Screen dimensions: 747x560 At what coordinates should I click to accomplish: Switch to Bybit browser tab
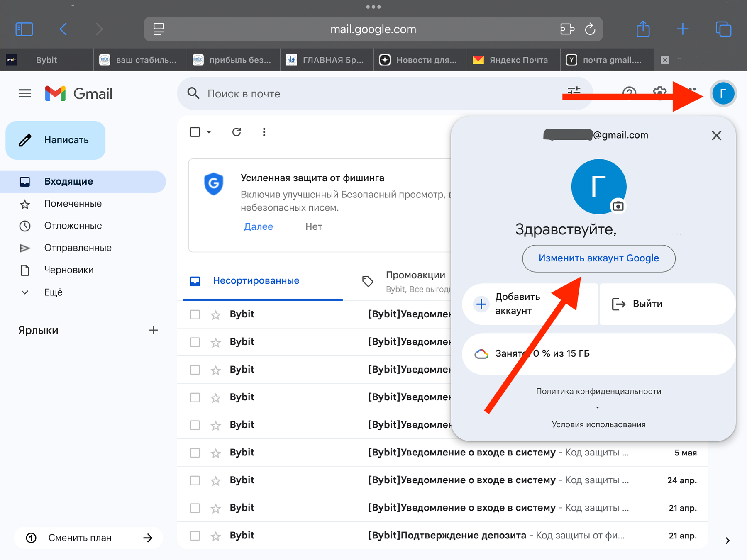click(46, 60)
